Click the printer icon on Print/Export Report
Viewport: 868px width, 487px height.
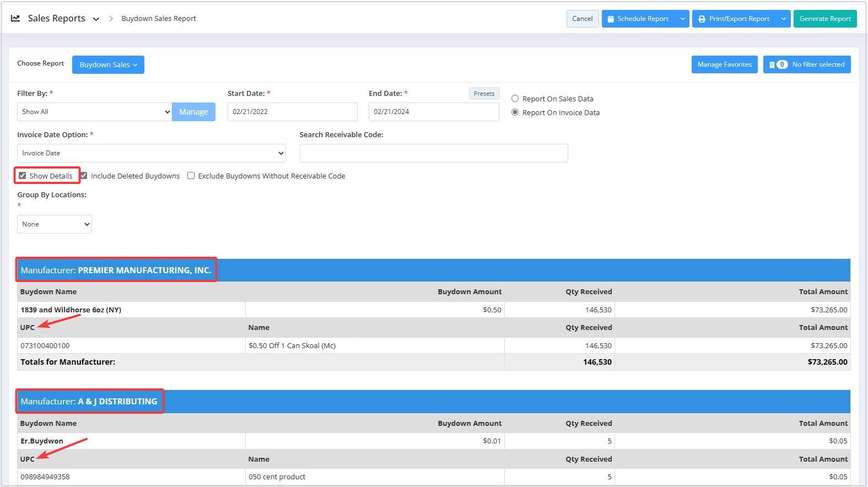click(x=702, y=19)
